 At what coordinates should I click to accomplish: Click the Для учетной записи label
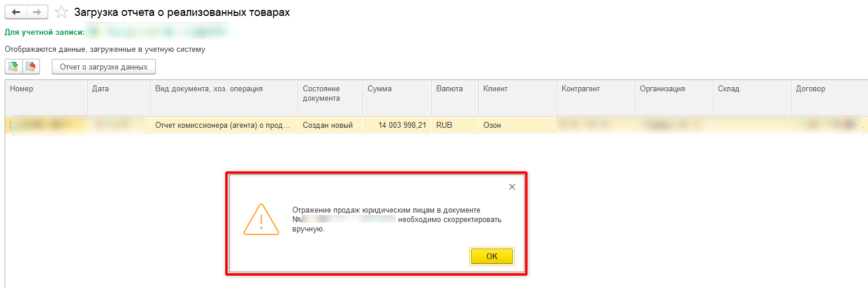click(x=45, y=32)
